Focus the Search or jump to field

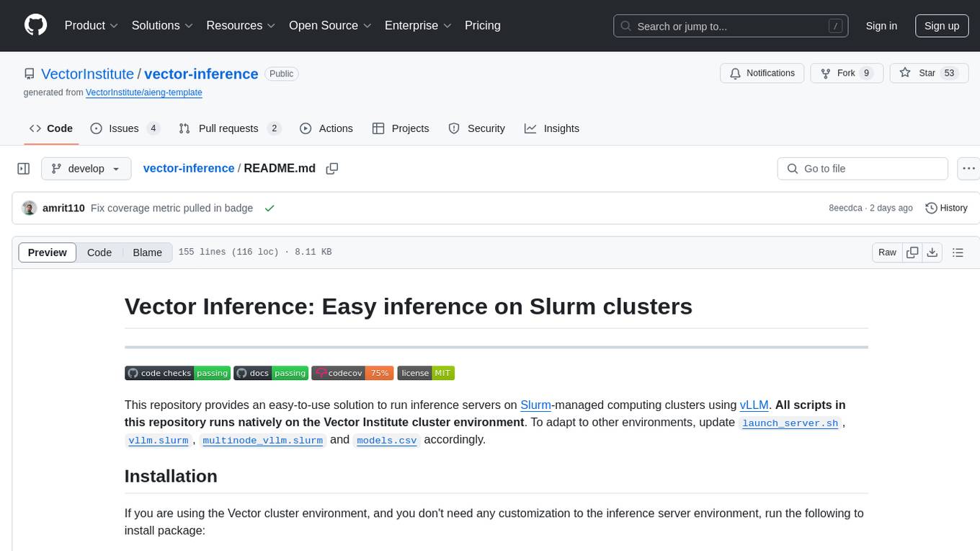(732, 26)
